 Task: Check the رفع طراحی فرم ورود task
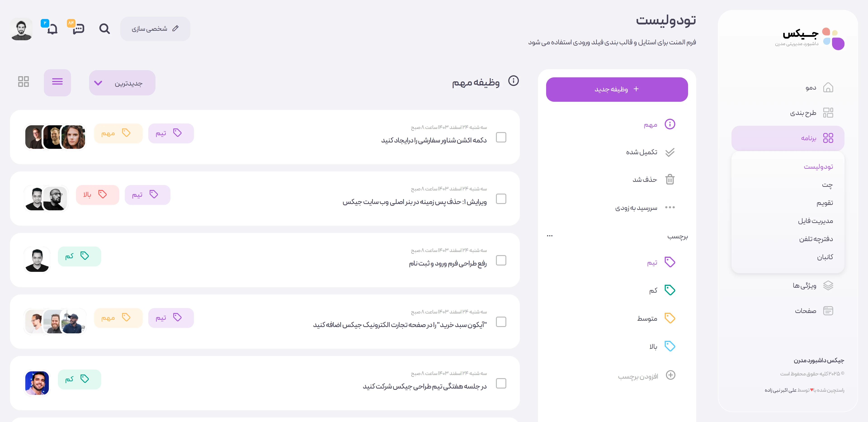tap(501, 260)
